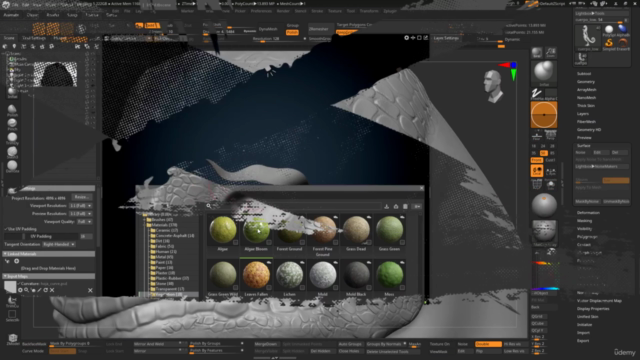Viewport: 640px width, 360px height.
Task: Click the Resize button next to Project Resolution
Action: pyautogui.click(x=82, y=197)
